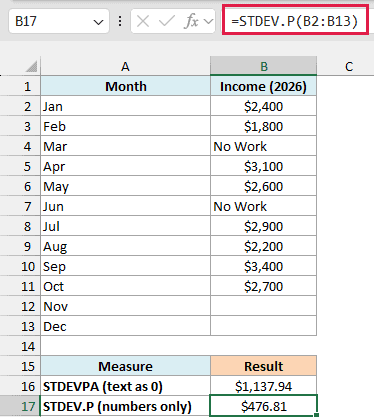The height and width of the screenshot is (417, 374).
Task: Click the $2,200 income cell
Action: tap(264, 246)
